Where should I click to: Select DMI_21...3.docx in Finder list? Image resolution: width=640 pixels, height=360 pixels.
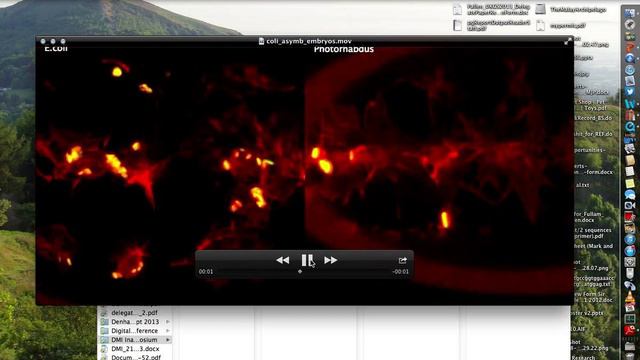click(135, 349)
